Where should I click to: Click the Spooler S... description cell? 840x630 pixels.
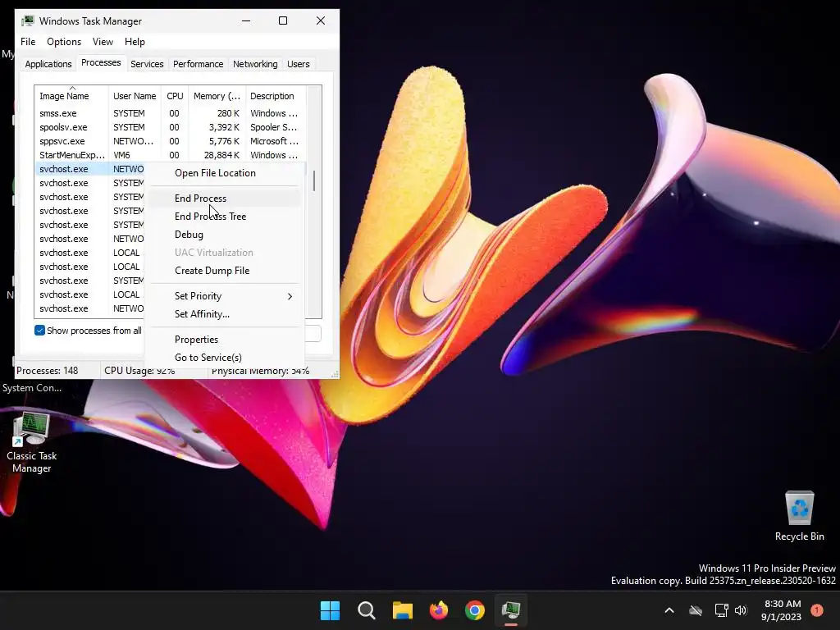coord(273,127)
